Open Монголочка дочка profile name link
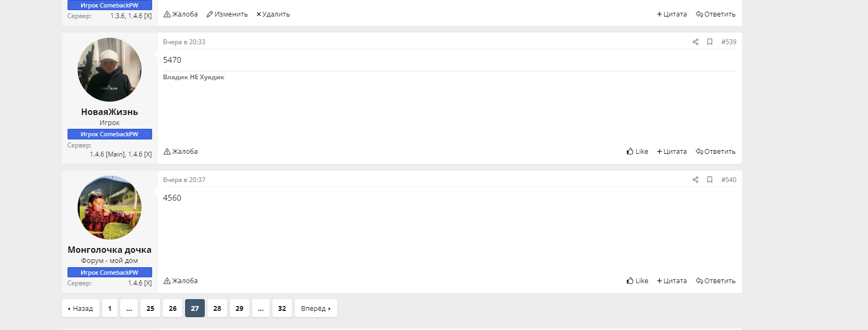Image resolution: width=868 pixels, height=330 pixels. tap(110, 250)
